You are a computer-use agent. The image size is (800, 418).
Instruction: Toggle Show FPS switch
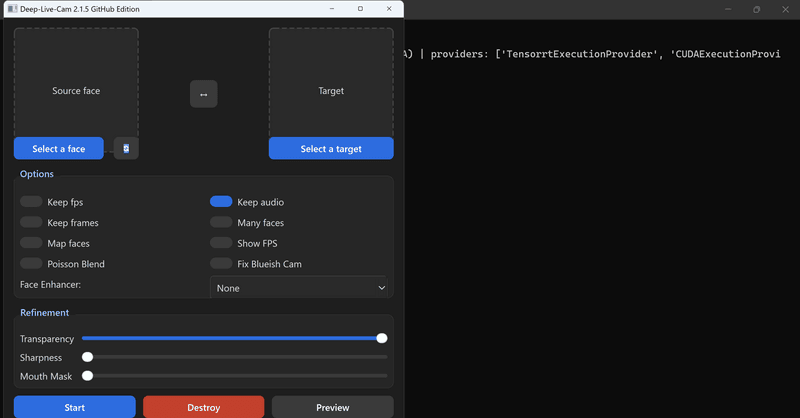[221, 243]
